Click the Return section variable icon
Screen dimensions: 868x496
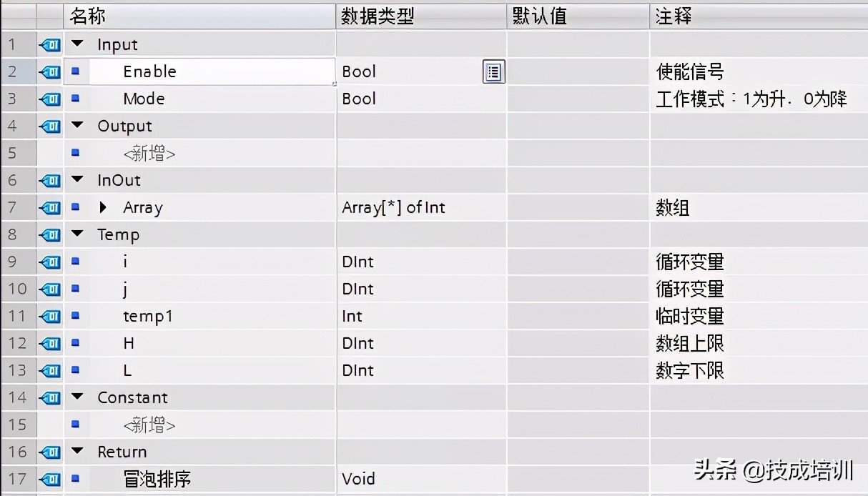(49, 452)
